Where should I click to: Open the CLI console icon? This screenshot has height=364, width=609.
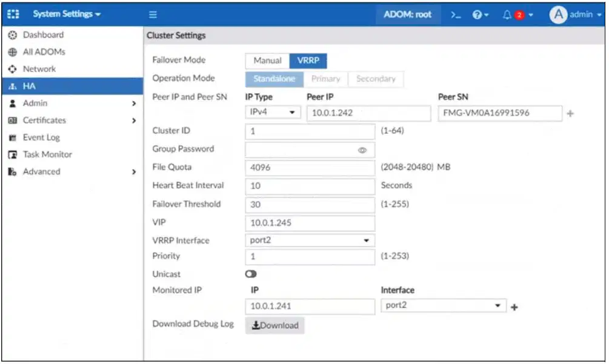click(456, 15)
